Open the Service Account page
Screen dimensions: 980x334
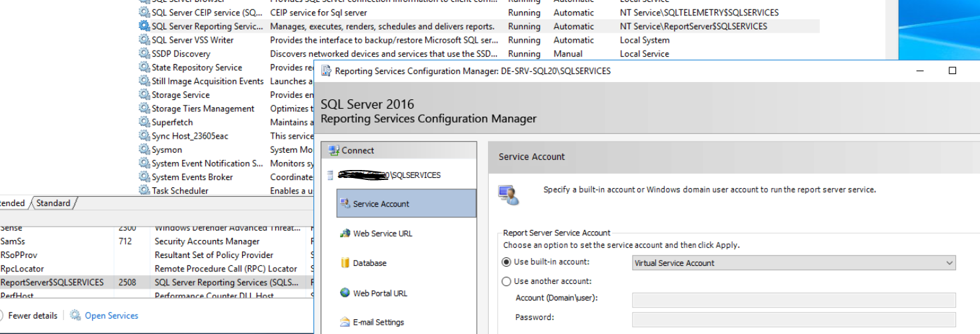[407, 203]
